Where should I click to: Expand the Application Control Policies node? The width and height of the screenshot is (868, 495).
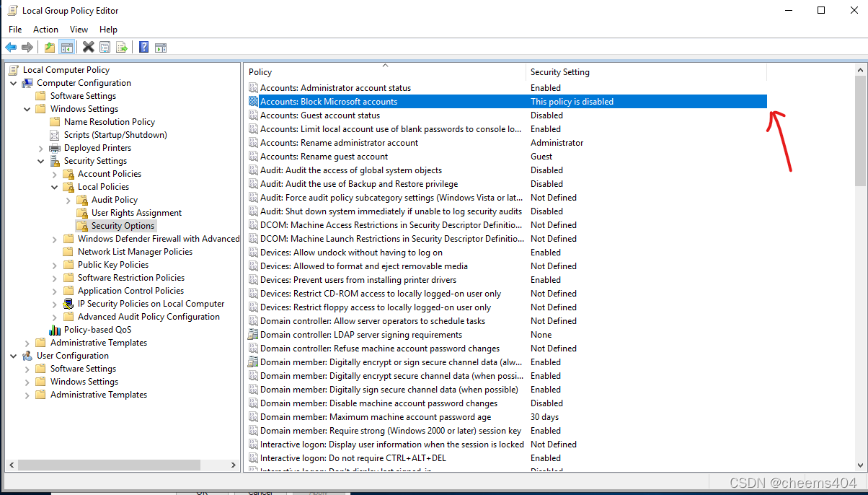(x=54, y=291)
